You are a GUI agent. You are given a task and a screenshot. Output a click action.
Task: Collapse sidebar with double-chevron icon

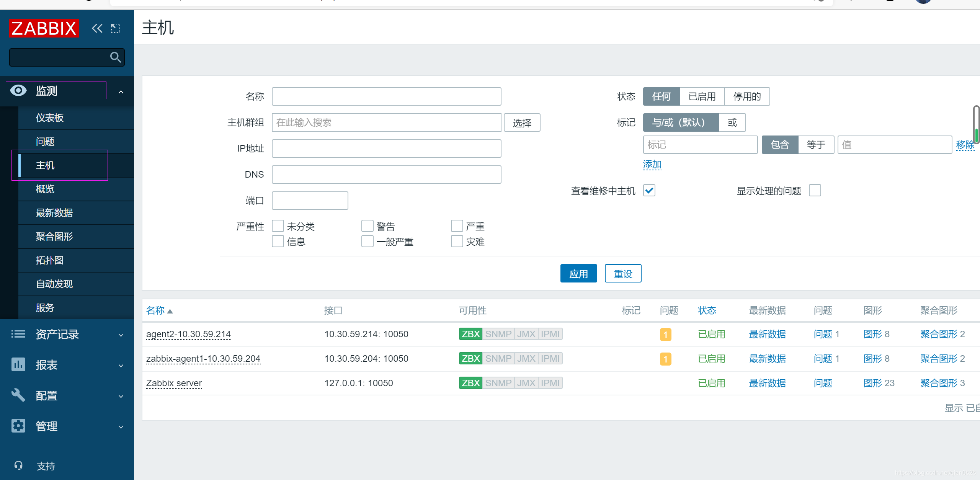[x=97, y=28]
